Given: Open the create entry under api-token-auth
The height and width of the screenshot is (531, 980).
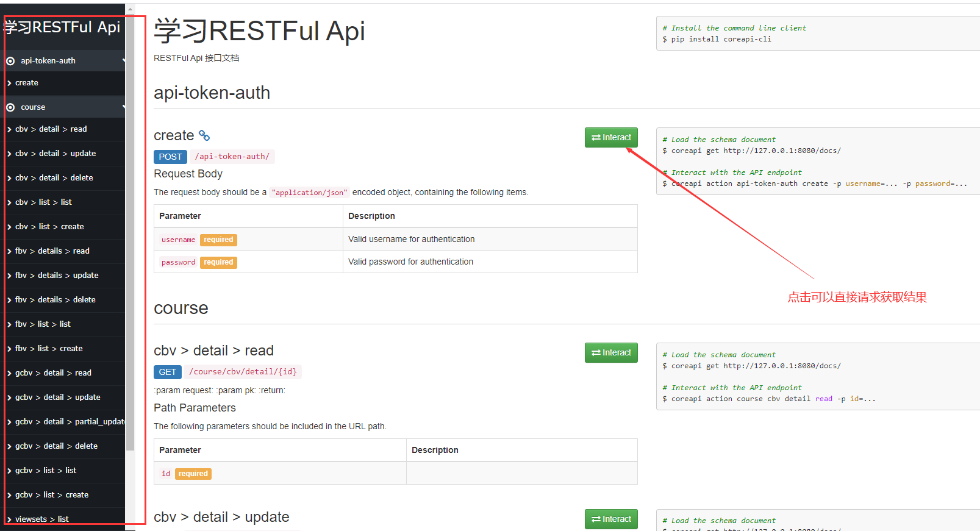Looking at the screenshot, I should click(x=26, y=83).
